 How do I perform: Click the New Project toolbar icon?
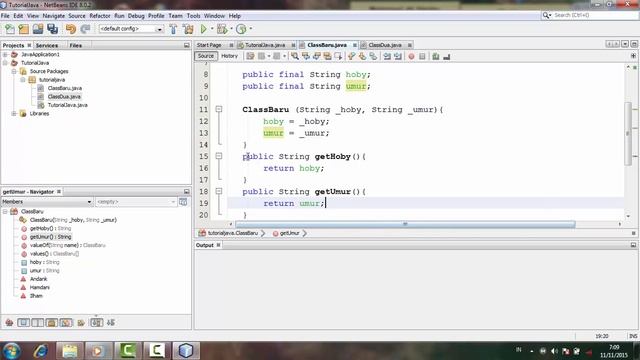24,29
